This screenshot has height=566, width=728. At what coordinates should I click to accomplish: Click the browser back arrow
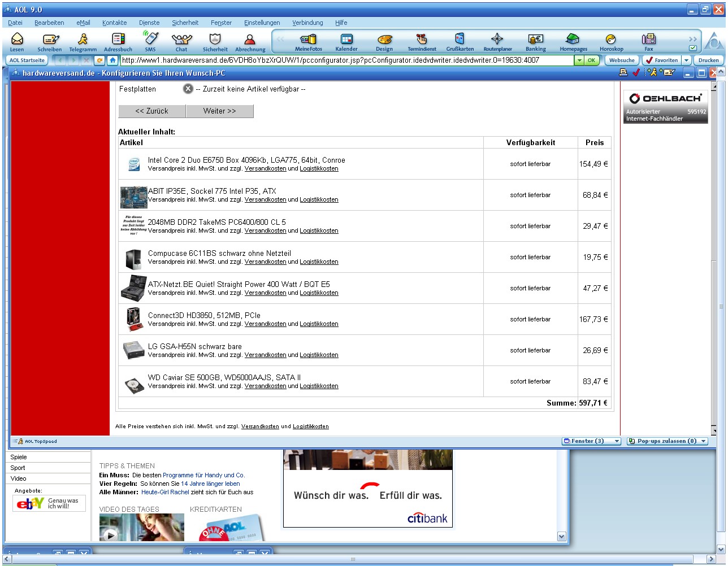click(61, 60)
